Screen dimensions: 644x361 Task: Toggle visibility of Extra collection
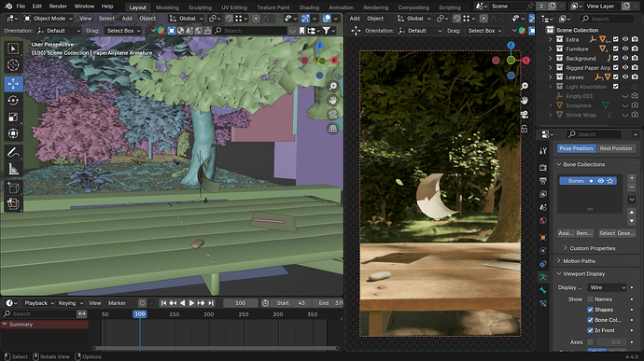point(625,39)
